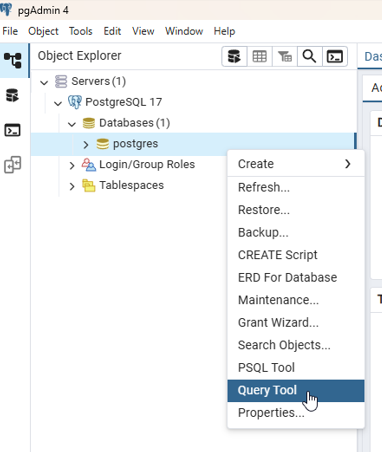
Task: Click the Tablespaces folder icon
Action: (x=89, y=185)
